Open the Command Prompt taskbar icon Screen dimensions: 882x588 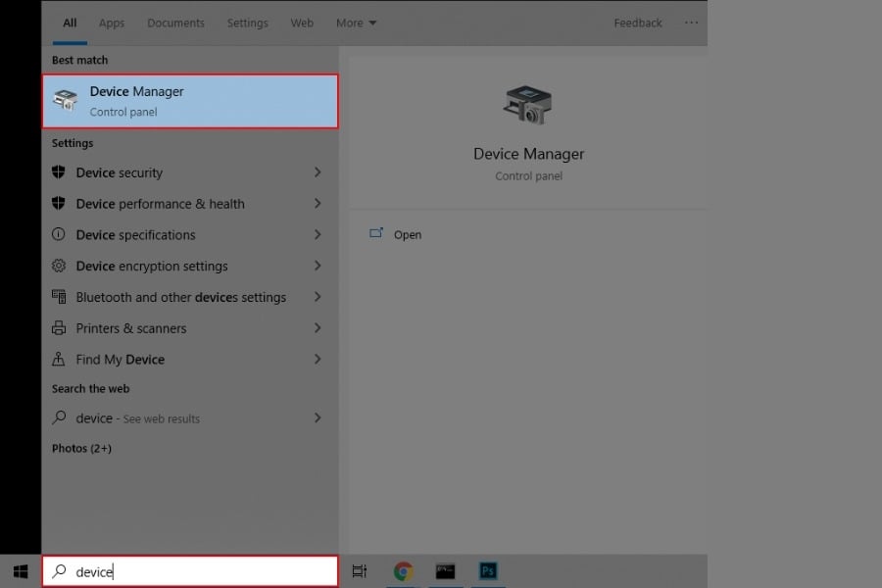pyautogui.click(x=445, y=571)
